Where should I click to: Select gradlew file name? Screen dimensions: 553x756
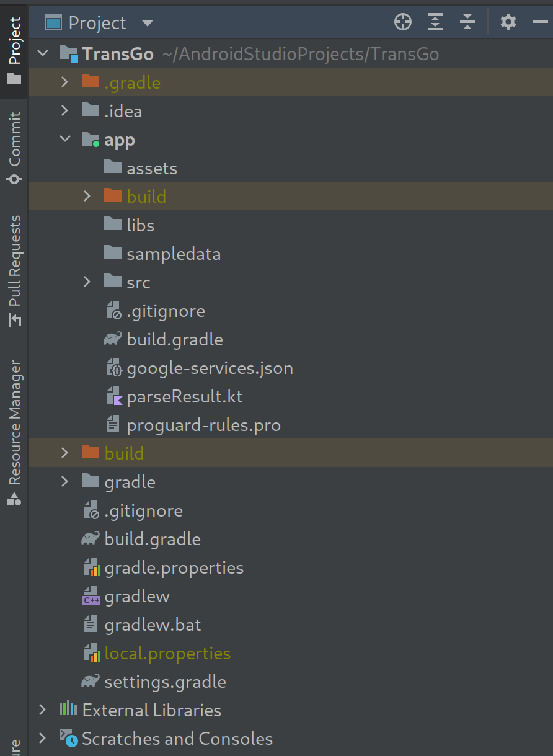point(137,597)
